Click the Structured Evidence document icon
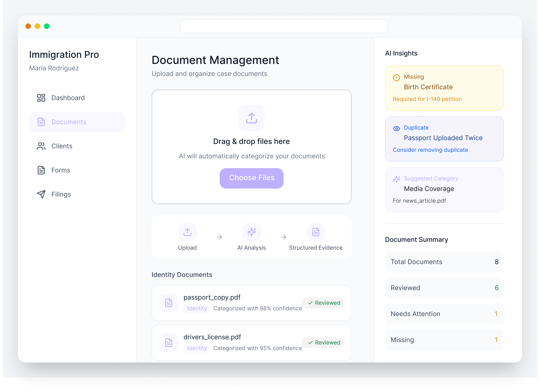Screen dimensions: 540x392 pyautogui.click(x=315, y=232)
